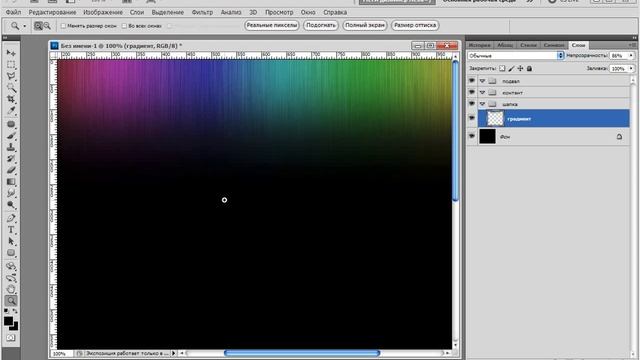Open the 'Изображение' menu
Screen dimensions: 640x360
pyautogui.click(x=103, y=12)
